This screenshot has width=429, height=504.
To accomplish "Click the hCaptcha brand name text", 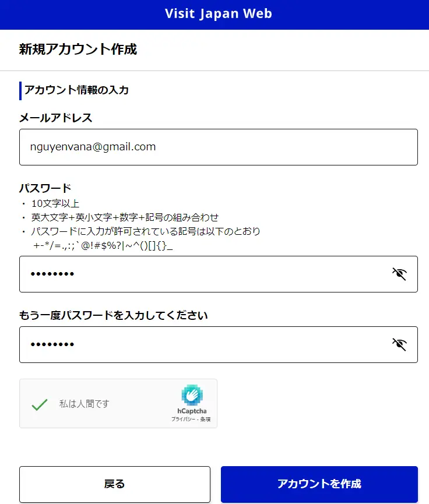I will click(x=192, y=411).
